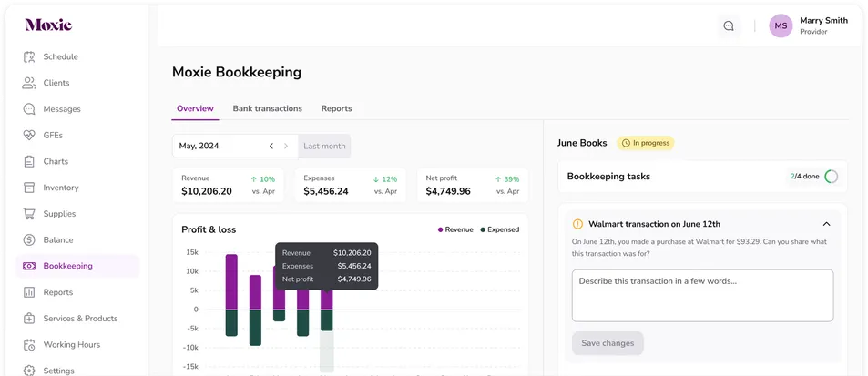Click the Supplies shopping cart icon
Viewport: 868px width, 376px height.
(29, 213)
